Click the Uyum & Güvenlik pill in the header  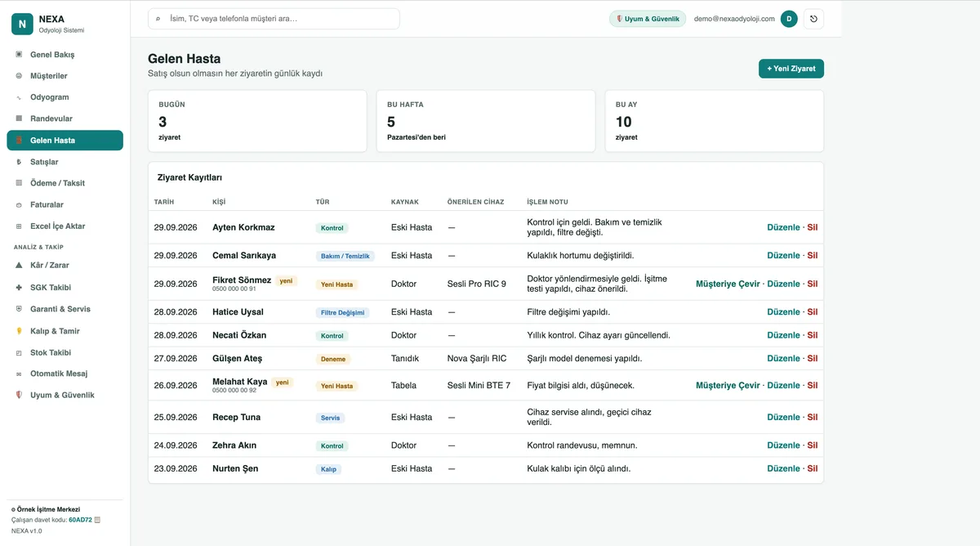pyautogui.click(x=648, y=19)
